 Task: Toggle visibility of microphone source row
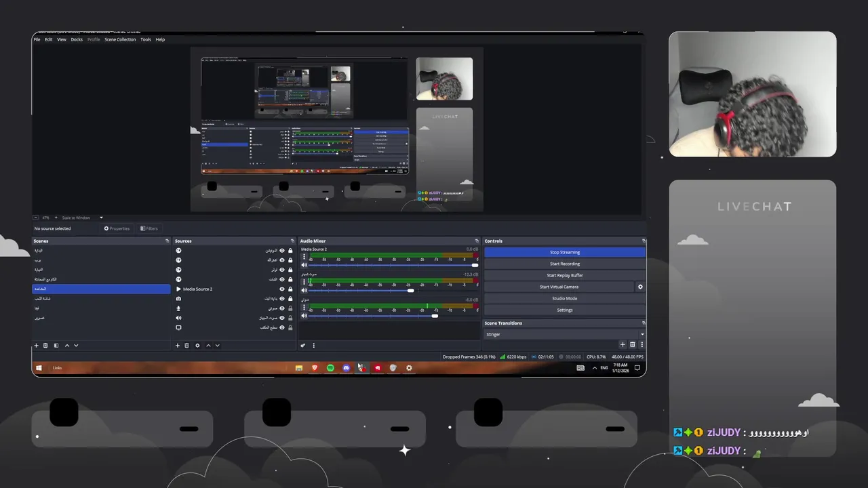282,308
